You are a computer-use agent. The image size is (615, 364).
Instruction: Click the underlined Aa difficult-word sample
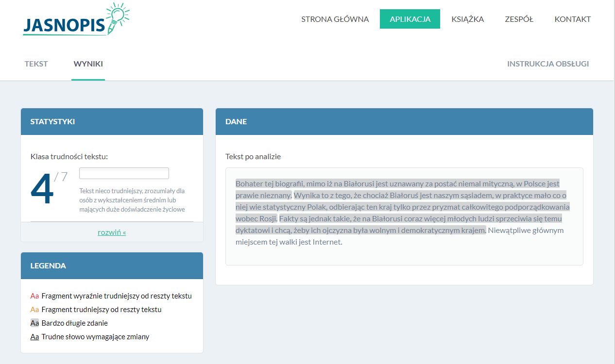tap(34, 337)
